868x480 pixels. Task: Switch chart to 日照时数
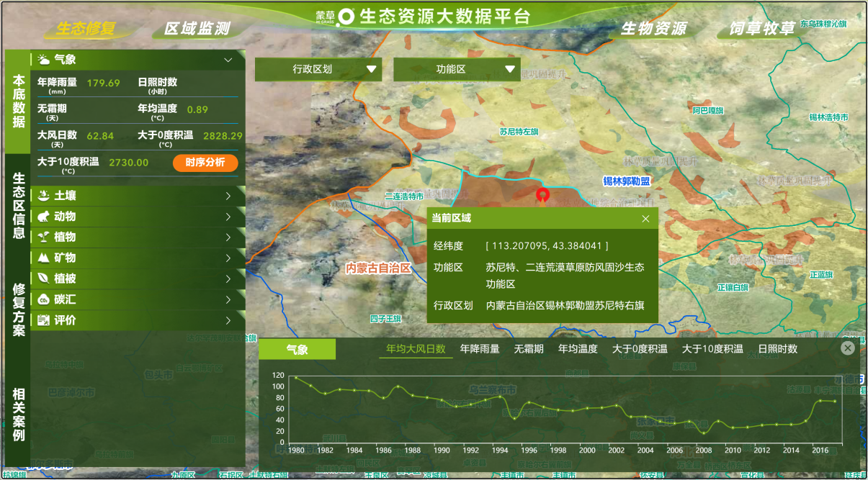tap(777, 349)
